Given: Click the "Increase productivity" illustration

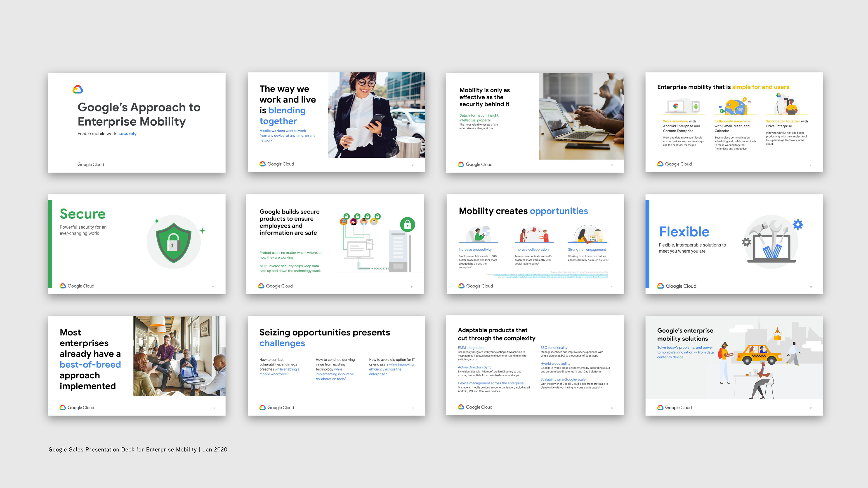Looking at the screenshot, I should click(479, 234).
